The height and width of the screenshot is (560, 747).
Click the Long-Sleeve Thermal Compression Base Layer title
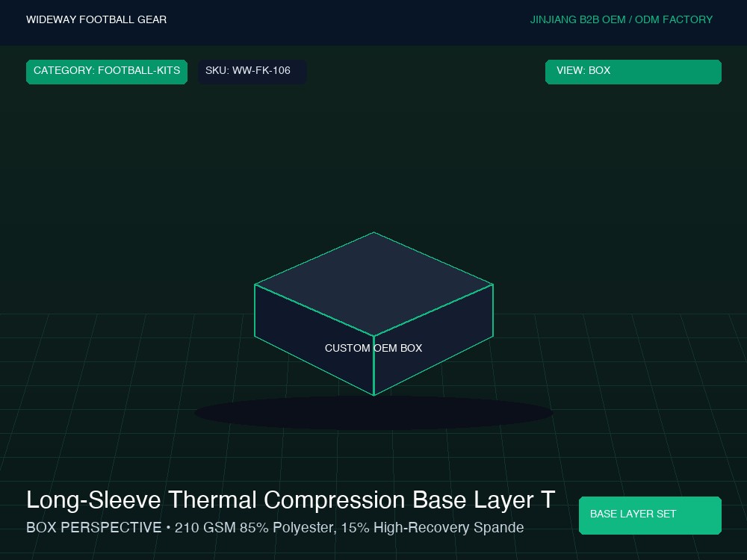(x=291, y=500)
